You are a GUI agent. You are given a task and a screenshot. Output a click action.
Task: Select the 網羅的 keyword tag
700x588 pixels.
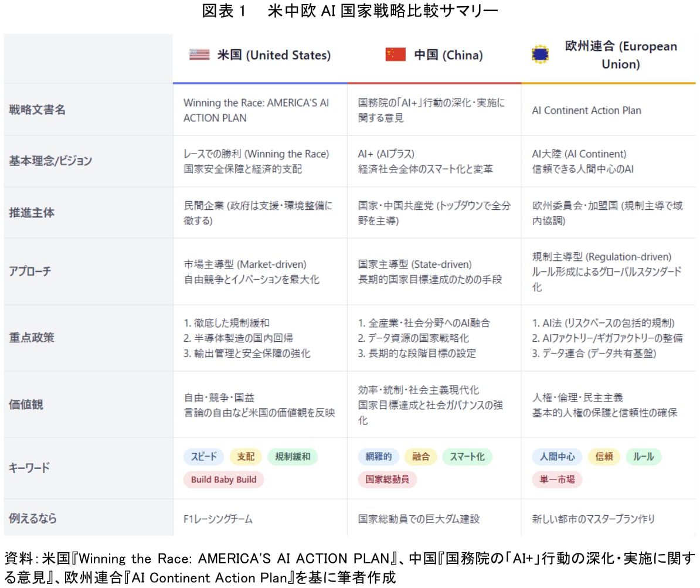point(378,457)
